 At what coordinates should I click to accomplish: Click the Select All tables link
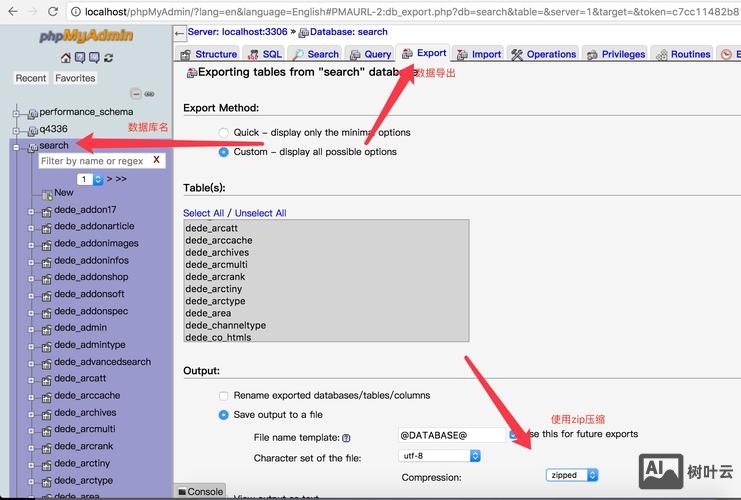click(x=203, y=213)
